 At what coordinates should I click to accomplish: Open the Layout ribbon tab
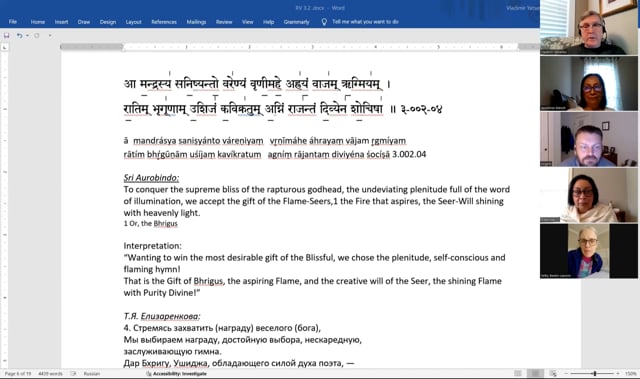(133, 22)
